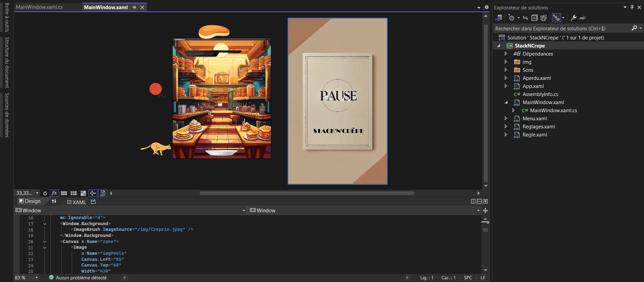
Task: Open the code editor 83 % zoom dropdown
Action: pyautogui.click(x=36, y=278)
